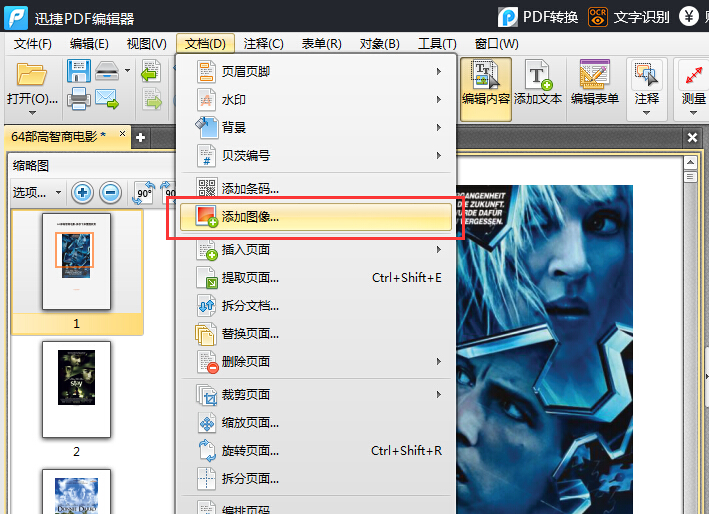Screen dimensions: 709x514
Task: Open the 页眉页脚 submenu
Action: pos(316,71)
